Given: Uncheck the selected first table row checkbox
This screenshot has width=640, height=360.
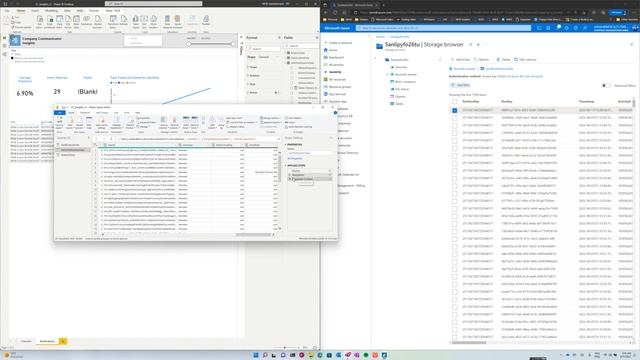Looking at the screenshot, I should click(454, 110).
